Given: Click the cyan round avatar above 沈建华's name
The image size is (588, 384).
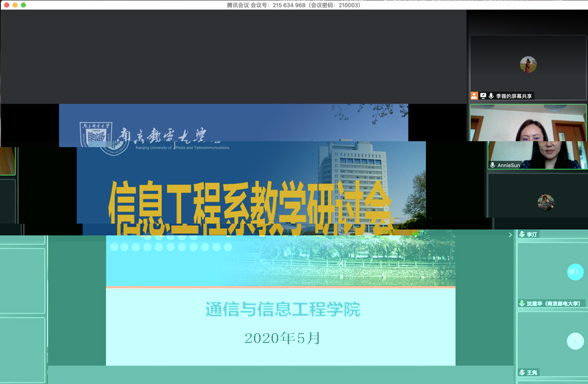Looking at the screenshot, I should click(x=575, y=272).
